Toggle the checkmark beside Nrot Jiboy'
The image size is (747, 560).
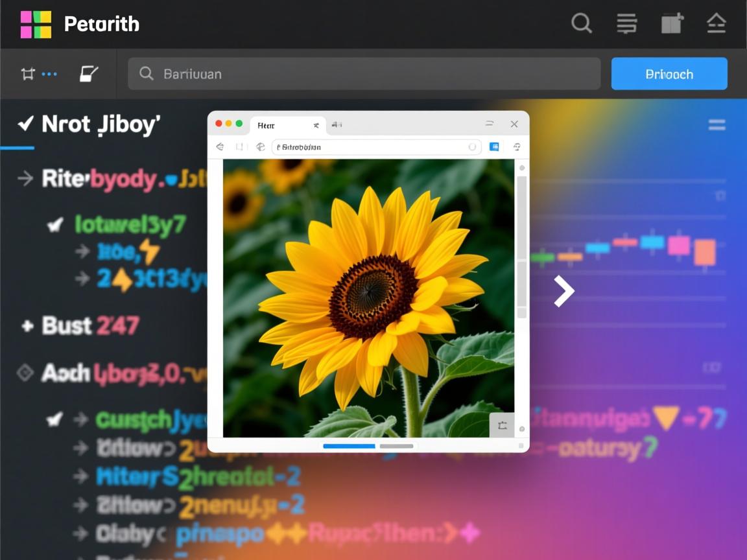(26, 123)
